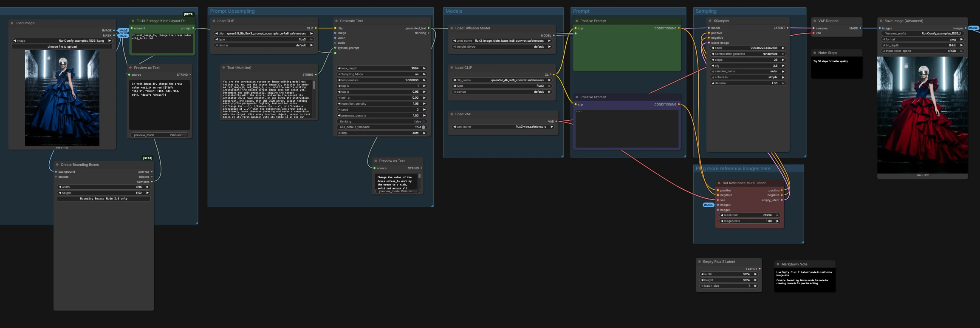Collapse the Load Image node using its dot

(x=12, y=23)
